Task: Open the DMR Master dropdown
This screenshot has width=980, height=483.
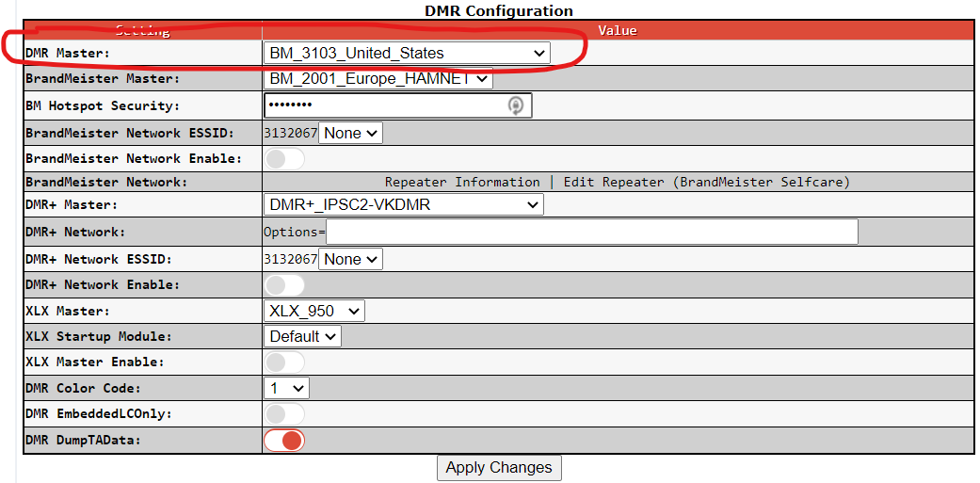Action: [407, 53]
